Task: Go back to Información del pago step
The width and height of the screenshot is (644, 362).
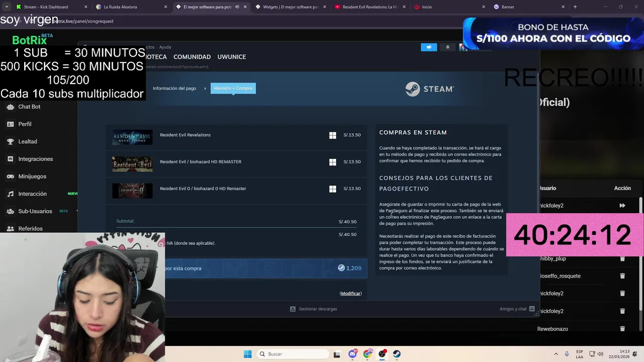Action: coord(174,88)
